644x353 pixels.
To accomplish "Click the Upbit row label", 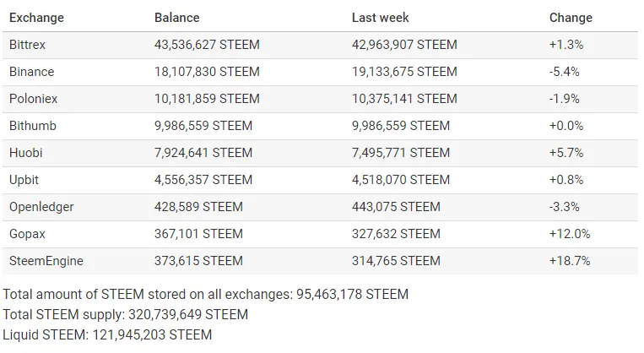I will [x=24, y=180].
